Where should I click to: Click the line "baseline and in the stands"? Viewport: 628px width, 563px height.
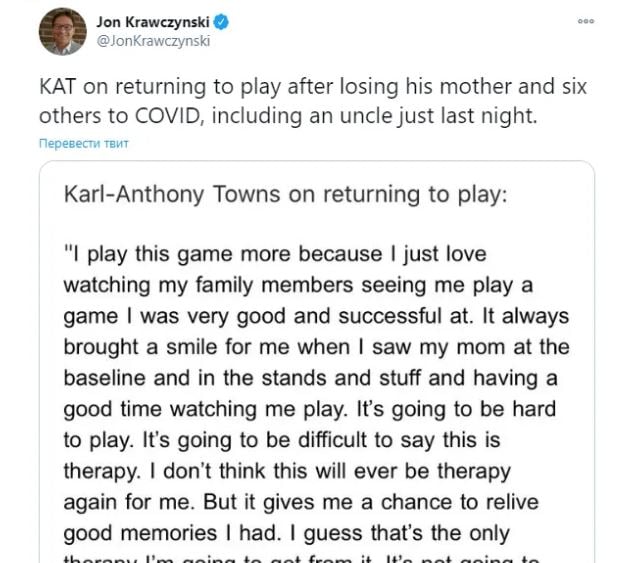click(x=309, y=379)
